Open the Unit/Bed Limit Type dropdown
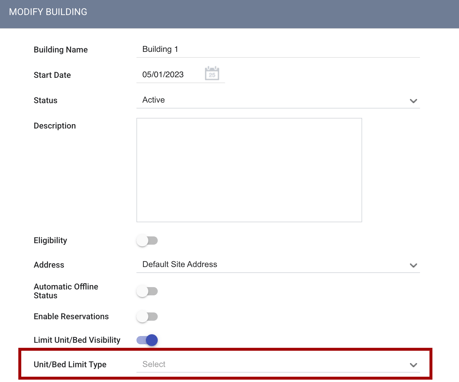 278,364
